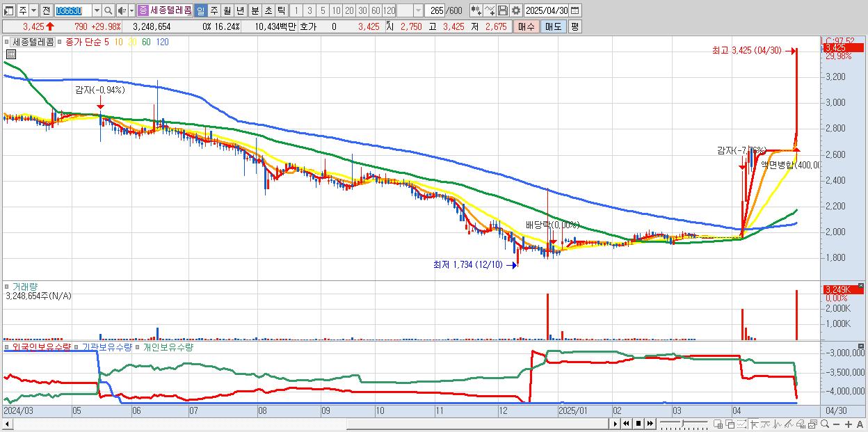
Task: Click the chart image capture icon
Action: [812, 424]
